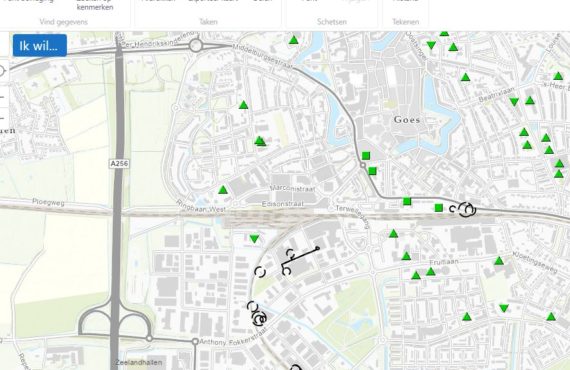The height and width of the screenshot is (370, 570).
Task: Select green triangle marker near Middelburgsestraat label
Action: pyautogui.click(x=294, y=40)
